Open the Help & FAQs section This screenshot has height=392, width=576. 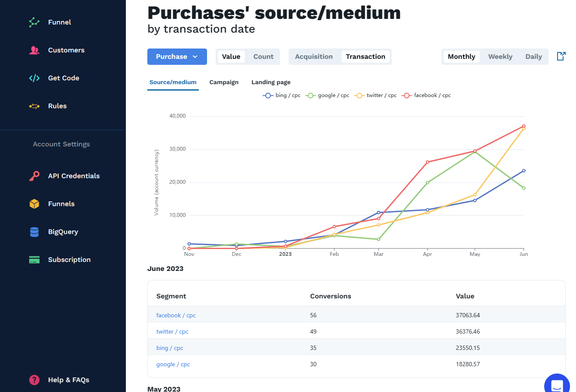click(x=34, y=380)
